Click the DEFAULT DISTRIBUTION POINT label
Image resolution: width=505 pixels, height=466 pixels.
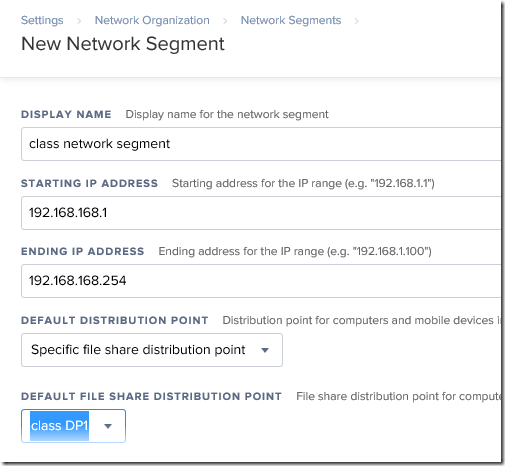click(115, 320)
